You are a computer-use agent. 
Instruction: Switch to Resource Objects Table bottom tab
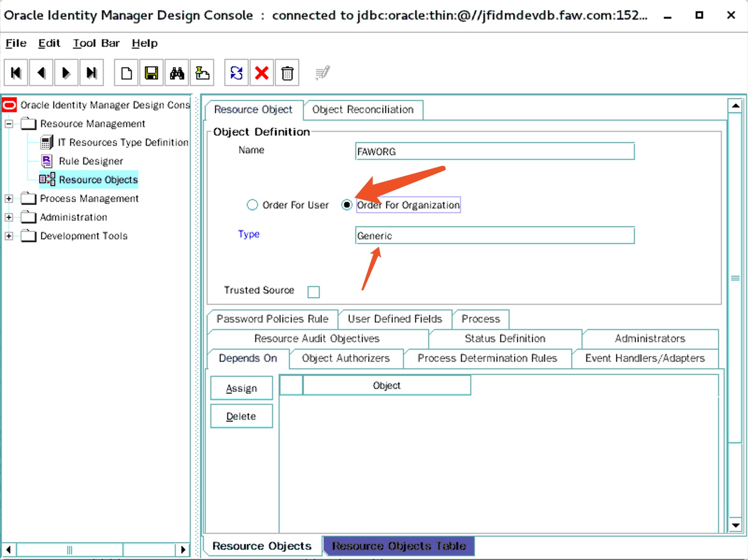click(399, 546)
